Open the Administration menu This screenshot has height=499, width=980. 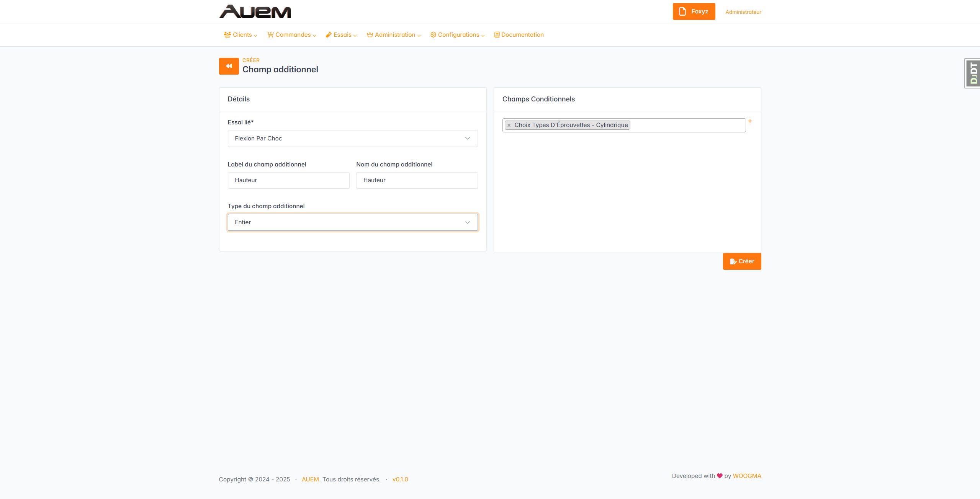click(394, 35)
